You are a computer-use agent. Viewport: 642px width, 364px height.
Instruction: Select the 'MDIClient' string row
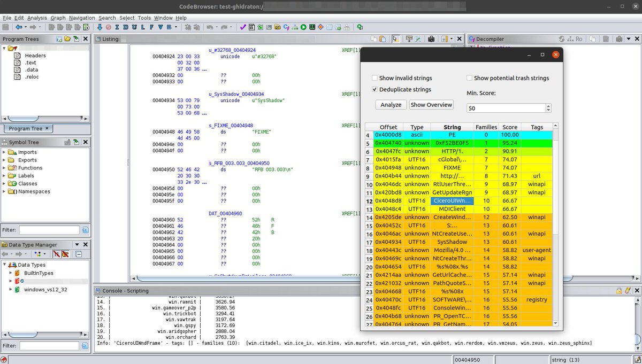click(458, 209)
